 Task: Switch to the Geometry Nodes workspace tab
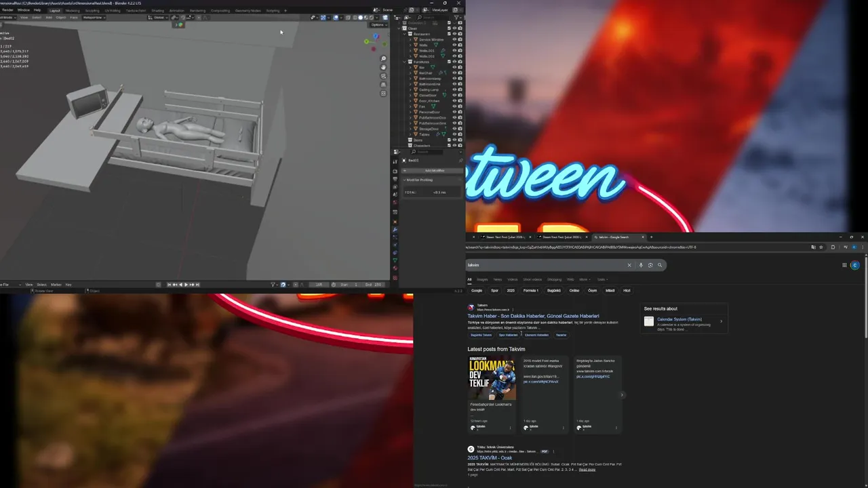coord(248,10)
